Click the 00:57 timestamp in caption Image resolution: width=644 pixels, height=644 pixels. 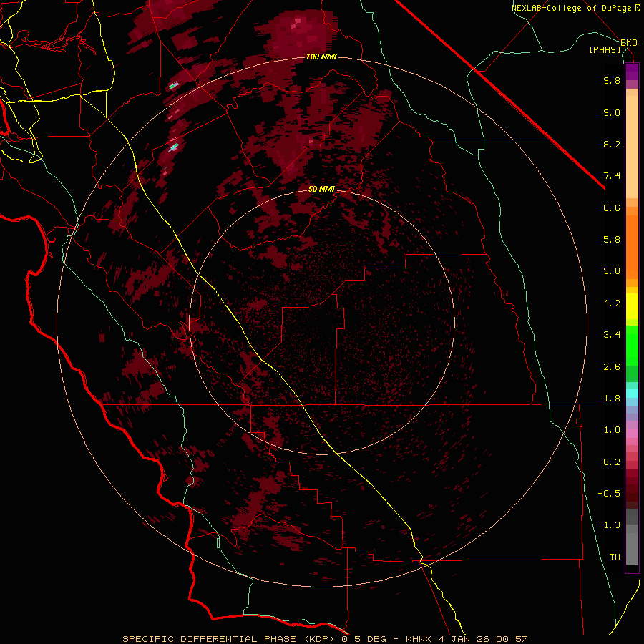[x=512, y=639]
